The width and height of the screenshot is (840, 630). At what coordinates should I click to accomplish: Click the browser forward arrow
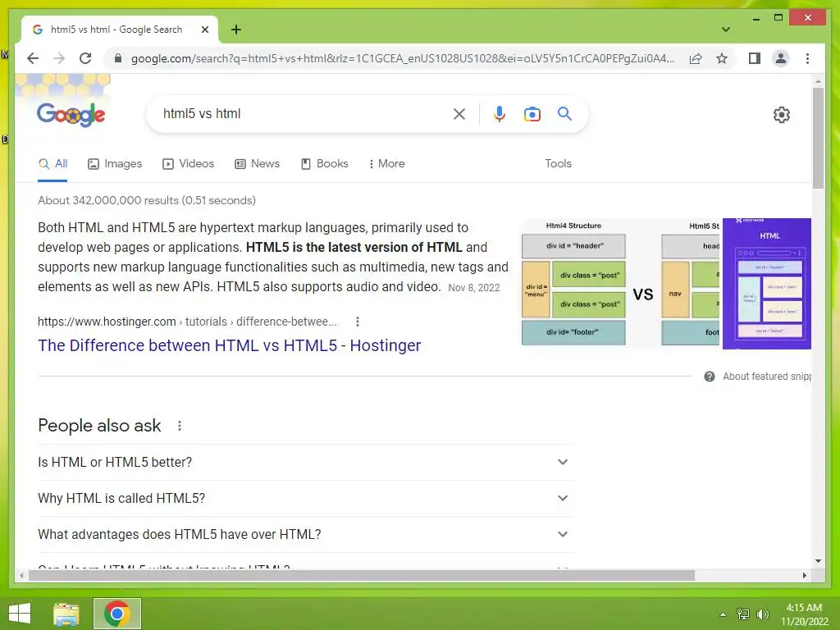pyautogui.click(x=59, y=58)
